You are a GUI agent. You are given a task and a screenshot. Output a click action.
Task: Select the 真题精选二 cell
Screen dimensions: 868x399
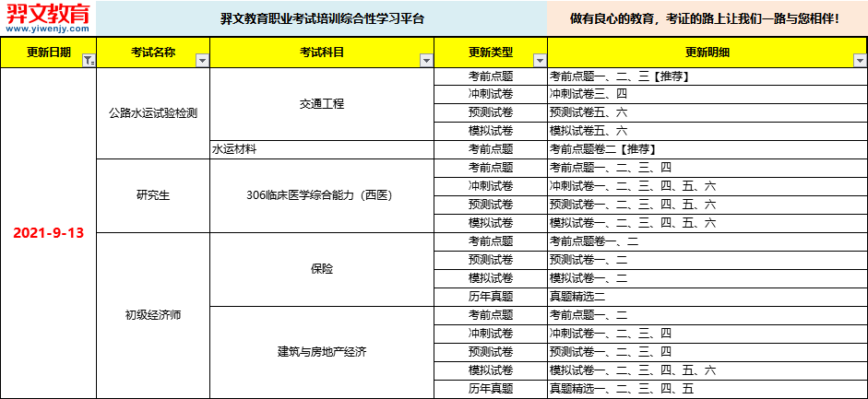[707, 297]
